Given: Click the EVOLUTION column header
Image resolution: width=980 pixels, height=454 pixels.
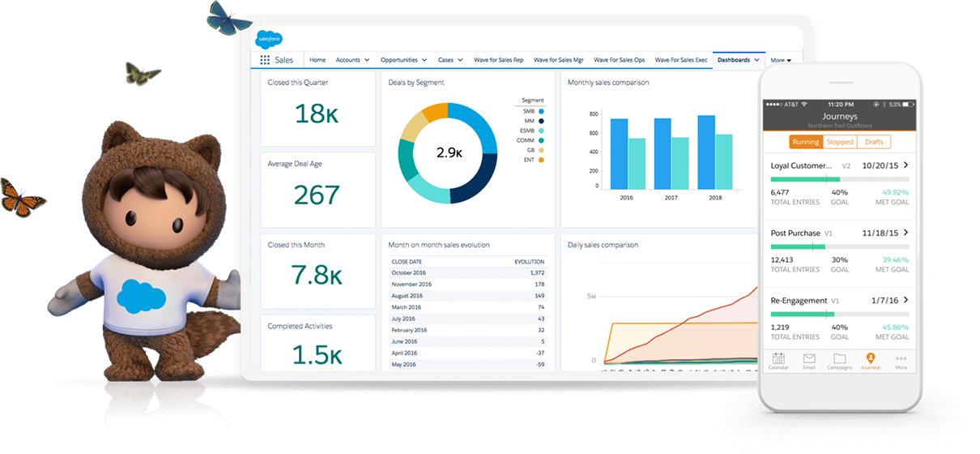Looking at the screenshot, I should (x=530, y=262).
